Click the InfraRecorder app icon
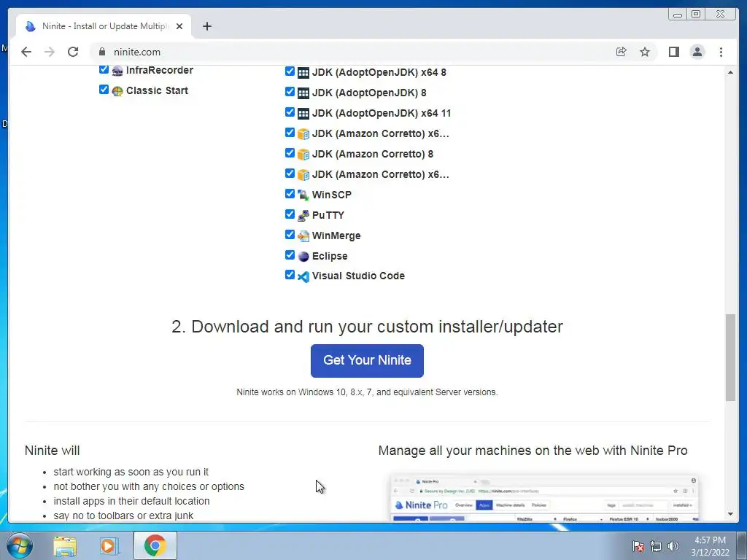 tap(117, 71)
